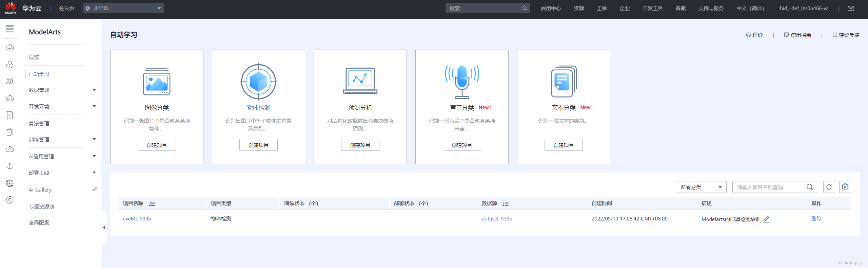Click the Object Detection target icon
Screen dimensions: 868x268
coord(258,82)
